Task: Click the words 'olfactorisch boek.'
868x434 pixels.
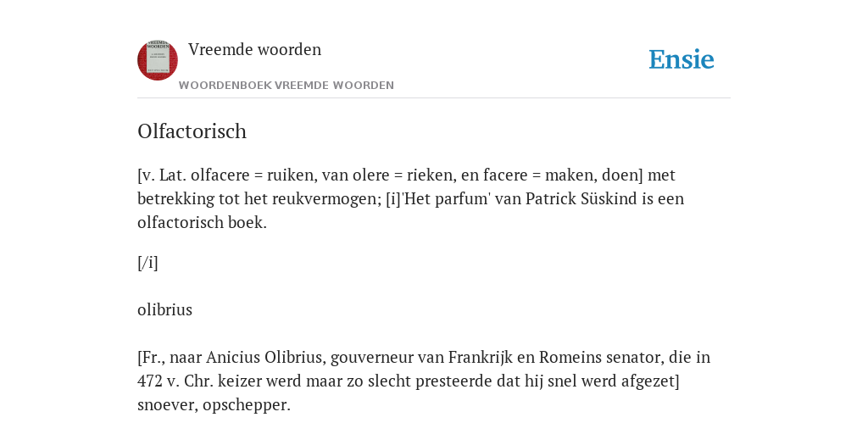Action: (202, 223)
